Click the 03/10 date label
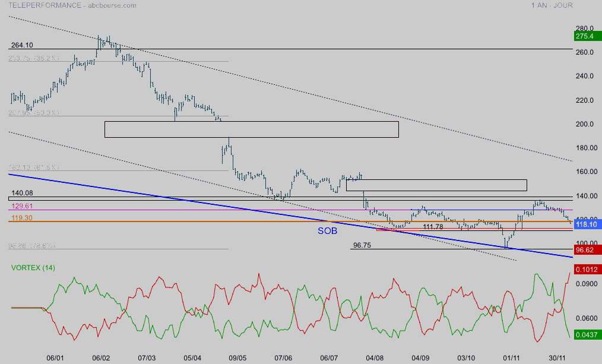The height and width of the screenshot is (364, 602). coord(466,358)
